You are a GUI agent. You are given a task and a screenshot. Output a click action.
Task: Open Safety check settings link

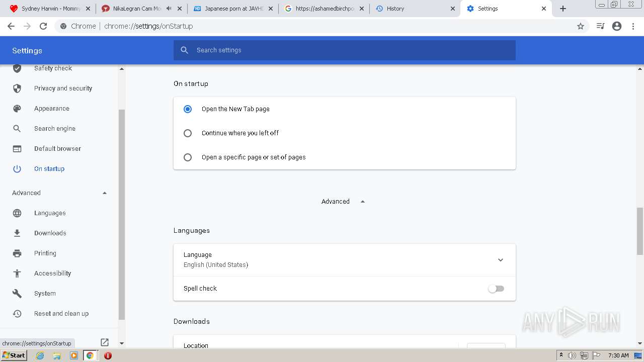point(53,68)
